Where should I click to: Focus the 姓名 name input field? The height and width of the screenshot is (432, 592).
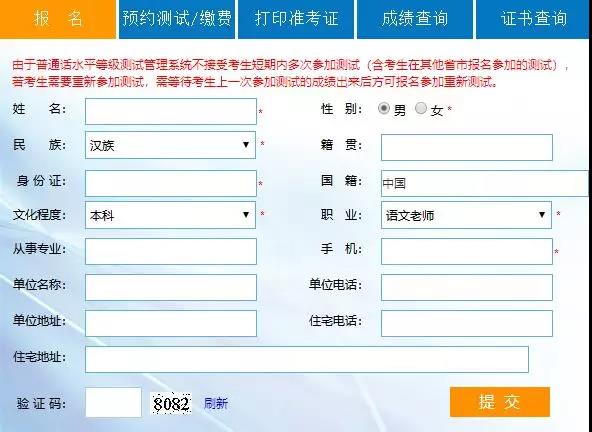171,111
